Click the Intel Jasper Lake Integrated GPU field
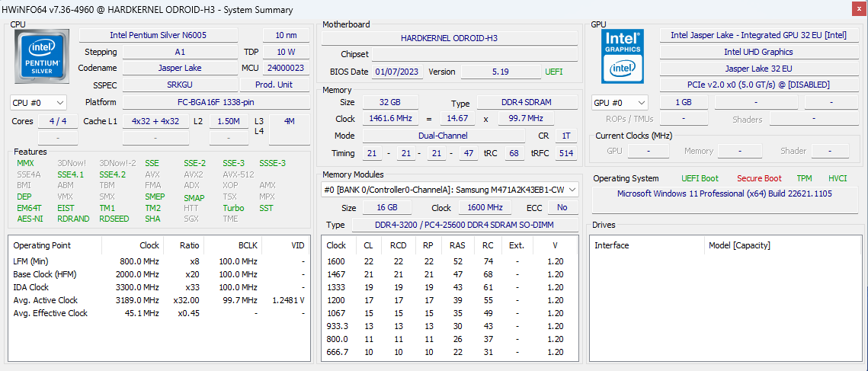The width and height of the screenshot is (868, 371). [x=758, y=35]
